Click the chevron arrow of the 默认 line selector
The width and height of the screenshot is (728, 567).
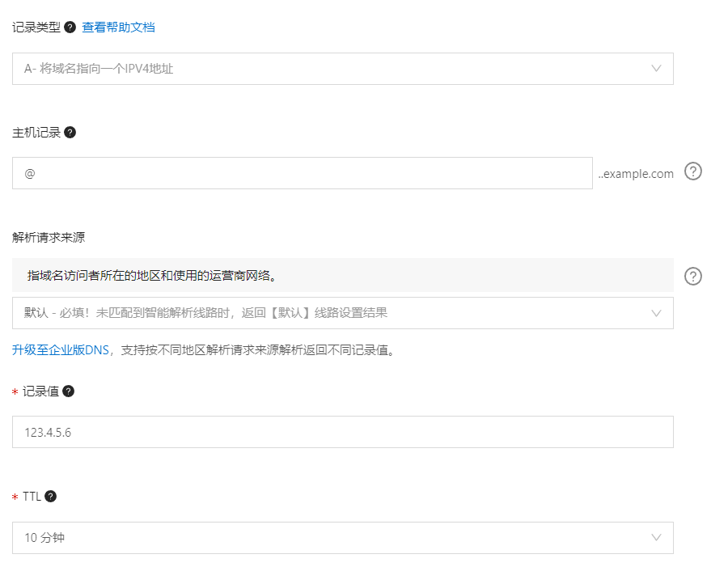[x=657, y=313]
